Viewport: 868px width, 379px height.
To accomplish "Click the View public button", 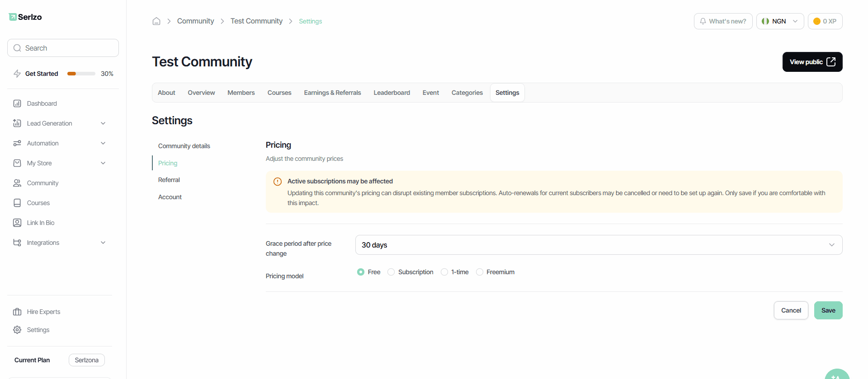I will [x=812, y=62].
